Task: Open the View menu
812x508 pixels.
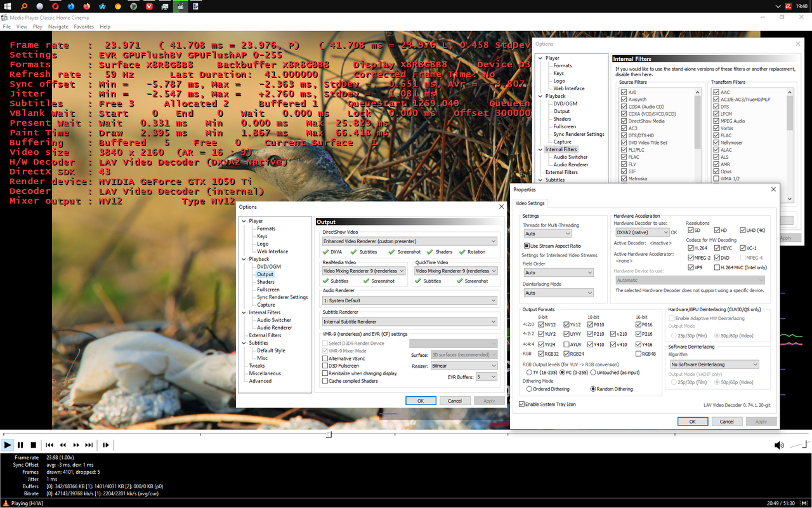Action: (22, 27)
